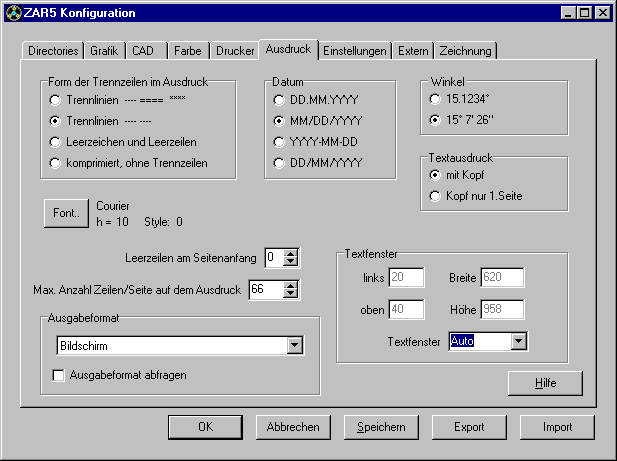Image resolution: width=617 pixels, height=461 pixels.
Task: Choose Leerzeichen und Leerzeilen separator option
Action: point(56,140)
